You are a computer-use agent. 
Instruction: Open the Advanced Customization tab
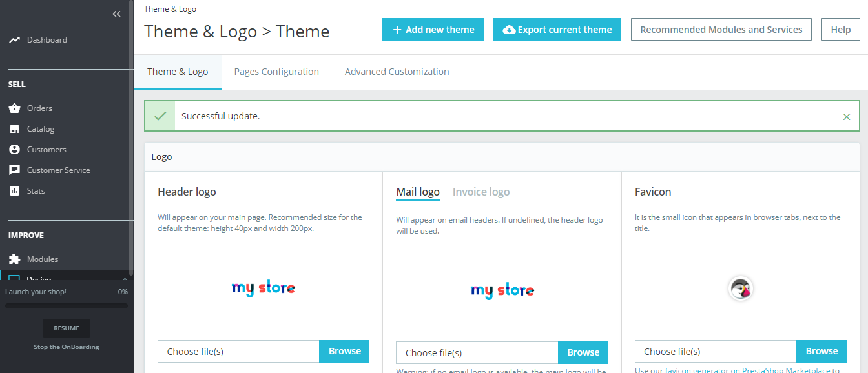coord(397,71)
